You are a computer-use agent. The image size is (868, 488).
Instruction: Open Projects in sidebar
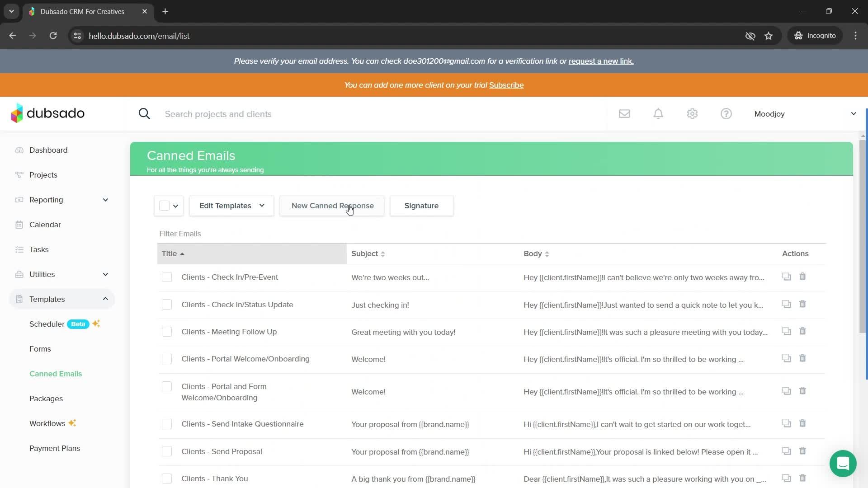tap(43, 175)
